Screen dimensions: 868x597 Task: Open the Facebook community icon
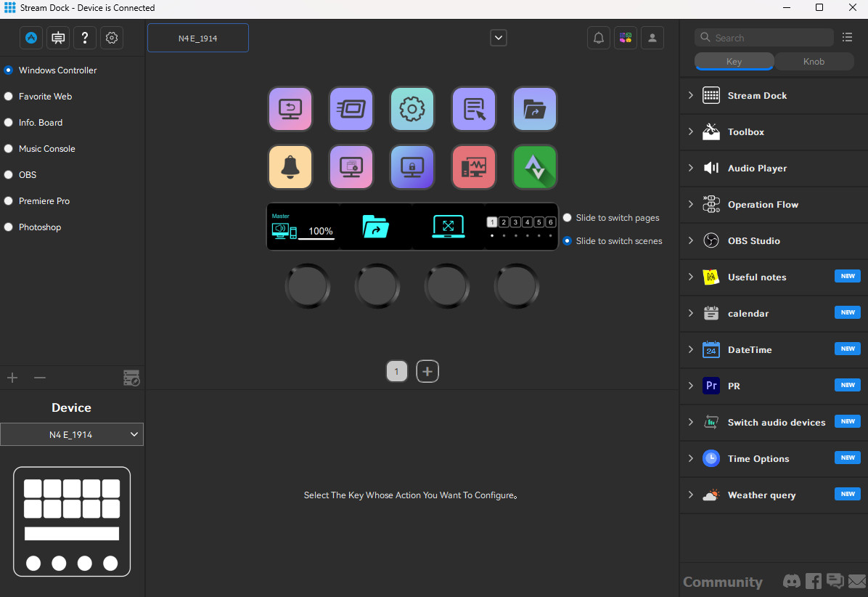[813, 581]
